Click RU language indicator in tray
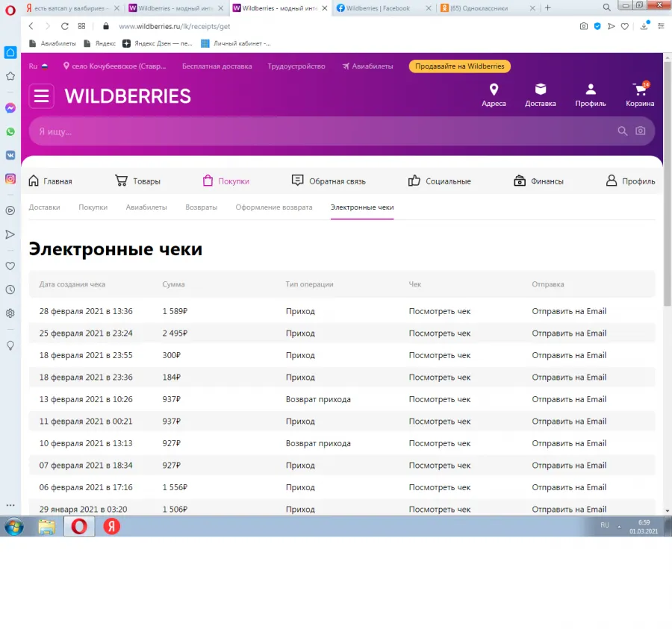 point(604,525)
